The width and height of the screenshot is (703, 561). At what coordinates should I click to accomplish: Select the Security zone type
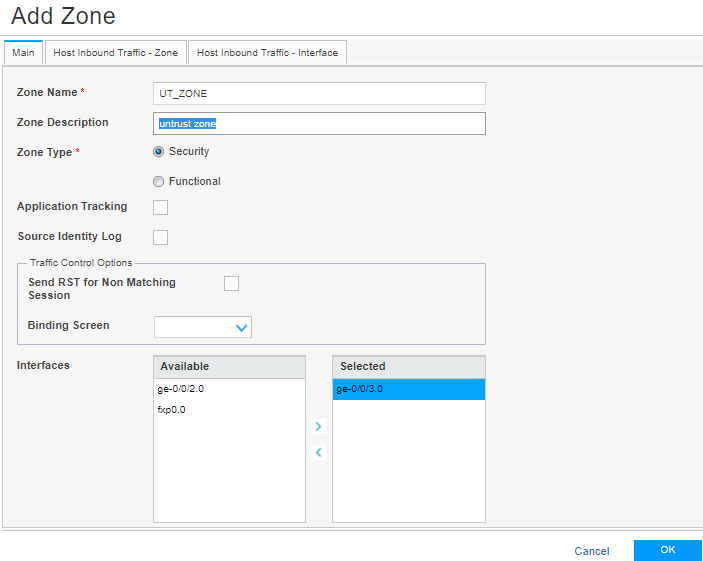click(158, 152)
